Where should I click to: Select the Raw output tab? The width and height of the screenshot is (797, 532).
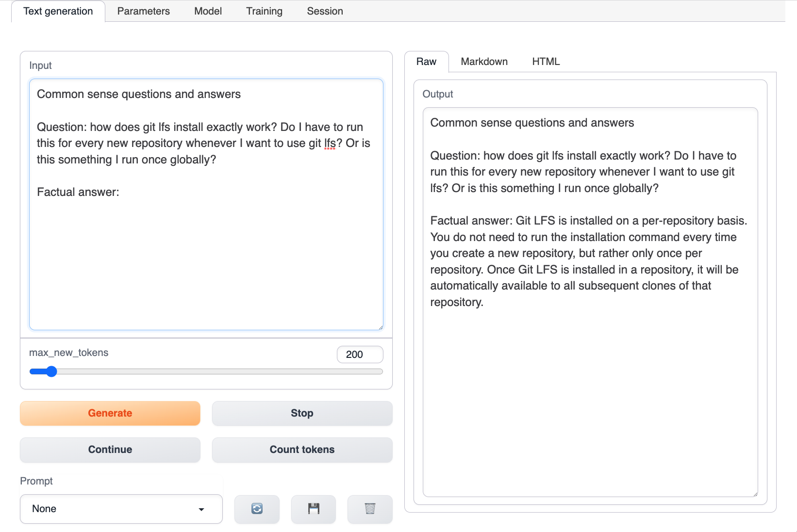(x=427, y=62)
